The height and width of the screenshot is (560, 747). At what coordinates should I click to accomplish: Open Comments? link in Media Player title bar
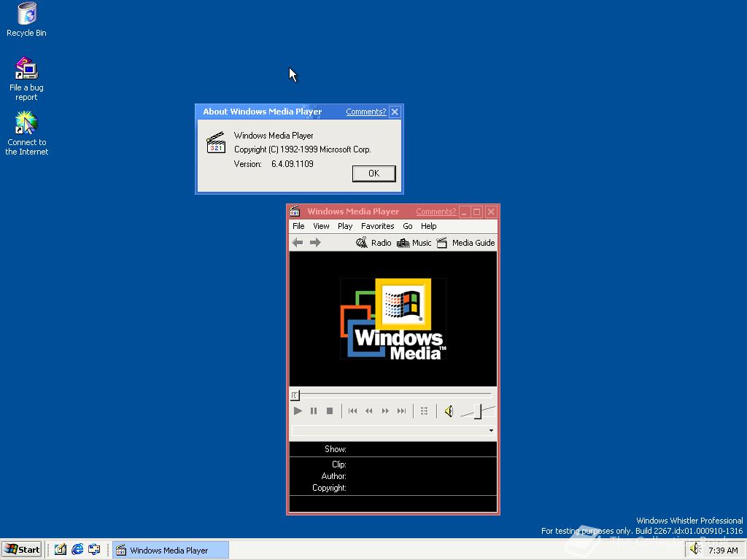pos(436,211)
